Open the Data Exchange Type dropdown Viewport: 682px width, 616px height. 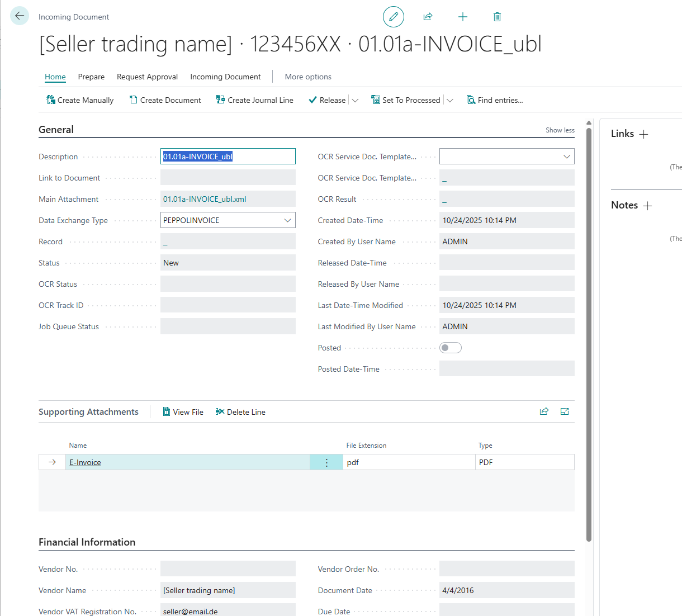coord(288,220)
